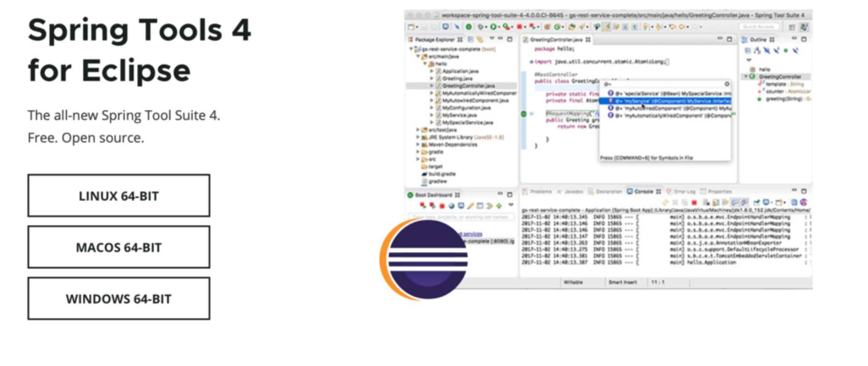Choose 'myAutomaticallyWiredComponent' entry in symbols popup
Viewport: 868px width, 366px height.
(669, 115)
